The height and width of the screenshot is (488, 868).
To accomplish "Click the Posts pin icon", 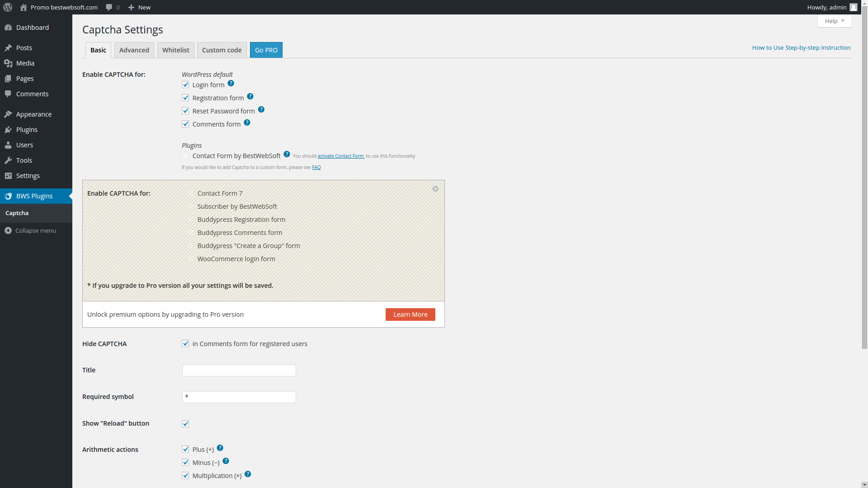I will [x=8, y=48].
